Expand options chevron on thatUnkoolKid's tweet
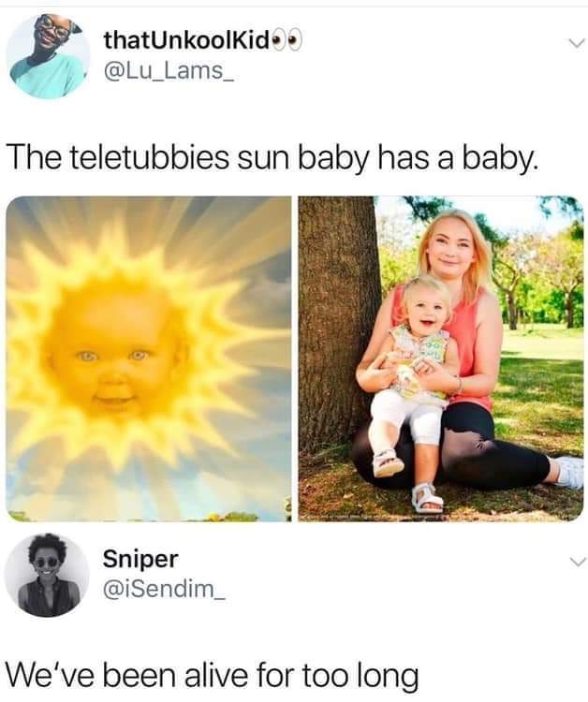Viewport: 588px width, 702px height. coord(576,43)
